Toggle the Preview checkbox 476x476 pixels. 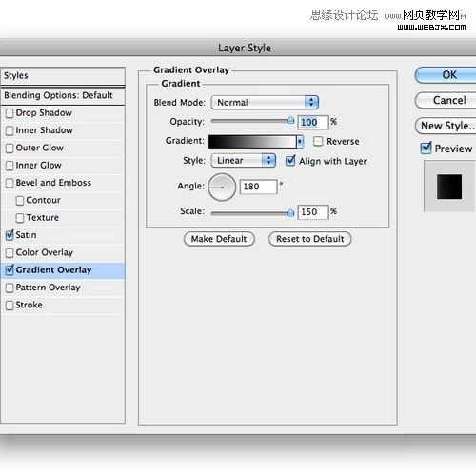coord(426,148)
